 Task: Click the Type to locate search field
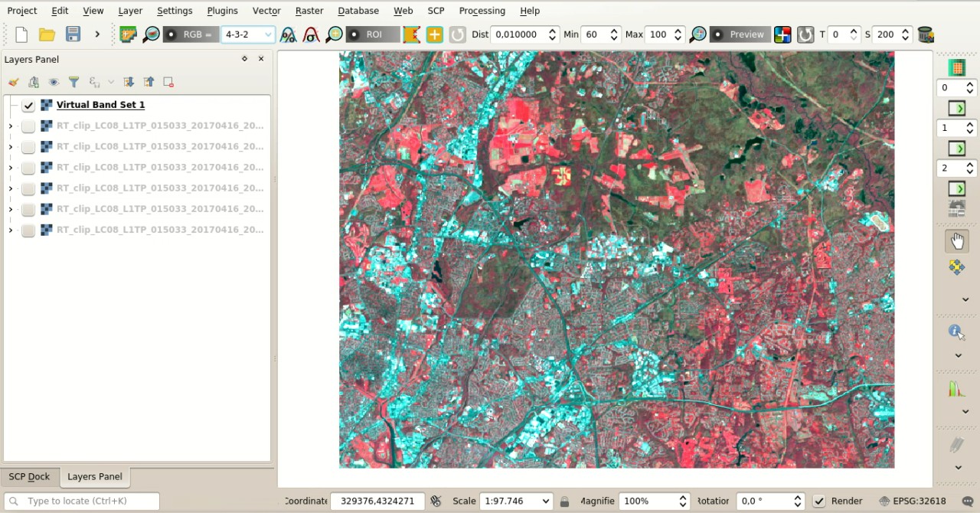tap(81, 501)
